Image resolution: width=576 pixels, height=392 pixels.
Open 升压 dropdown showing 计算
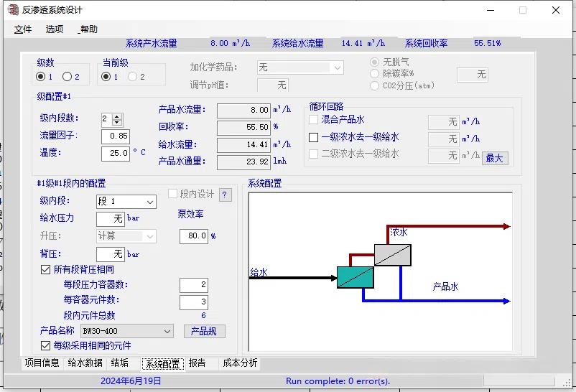pos(126,236)
